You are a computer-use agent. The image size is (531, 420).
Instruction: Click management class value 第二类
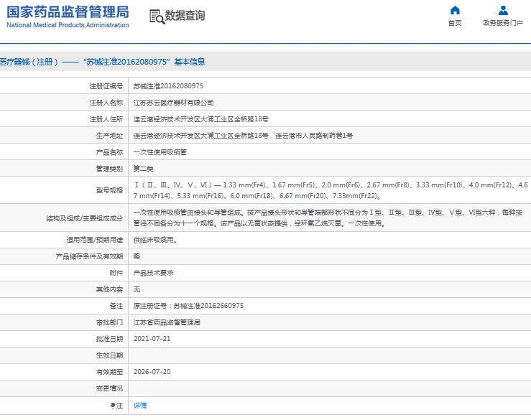[x=143, y=169]
